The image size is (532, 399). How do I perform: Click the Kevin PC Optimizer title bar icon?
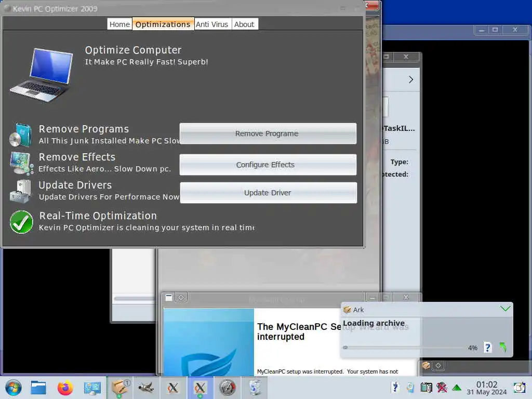tap(7, 8)
